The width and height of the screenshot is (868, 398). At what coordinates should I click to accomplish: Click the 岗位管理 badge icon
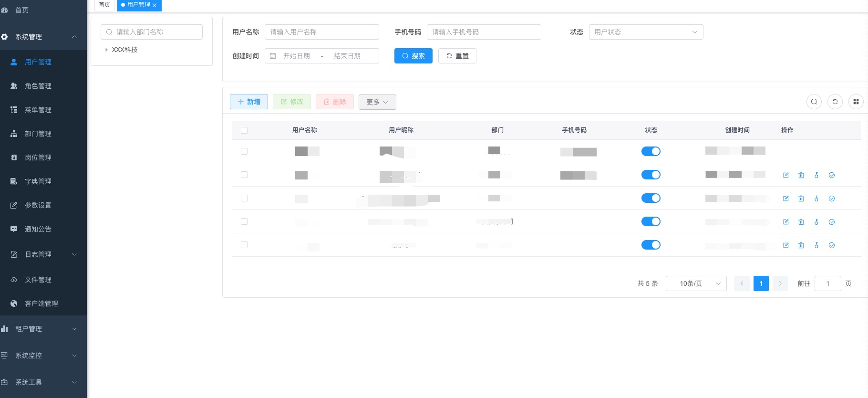(x=14, y=157)
